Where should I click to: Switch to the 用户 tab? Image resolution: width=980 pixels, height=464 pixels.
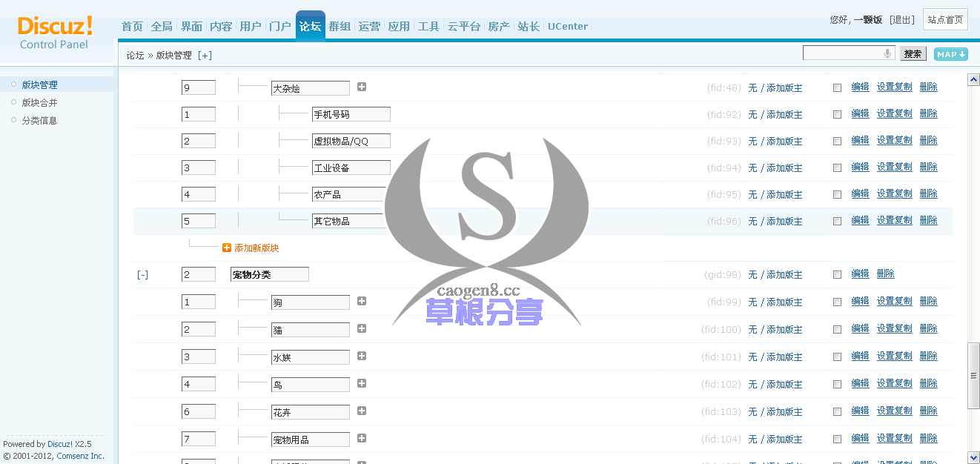tap(250, 26)
